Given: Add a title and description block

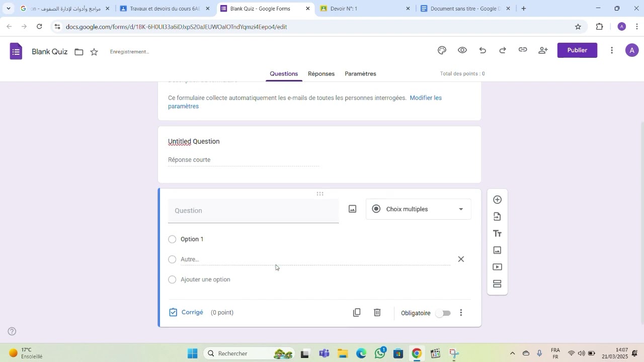Looking at the screenshot, I should [x=497, y=234].
